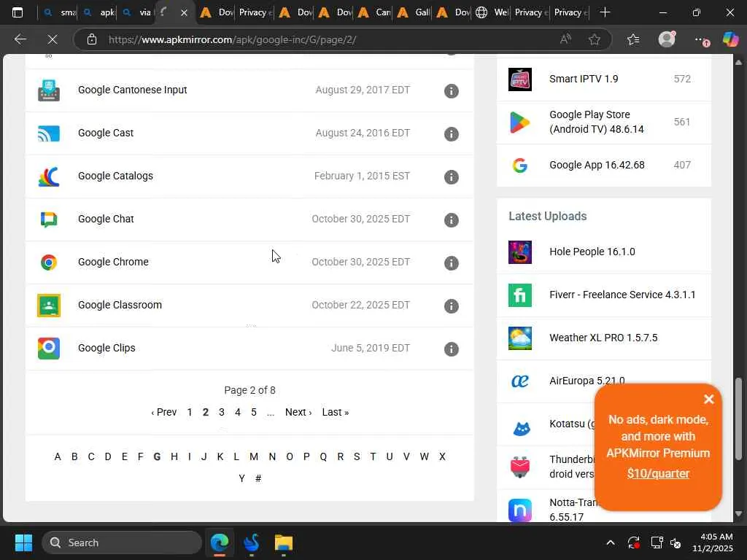
Task: Open the read aloud icon
Action: pos(565,39)
